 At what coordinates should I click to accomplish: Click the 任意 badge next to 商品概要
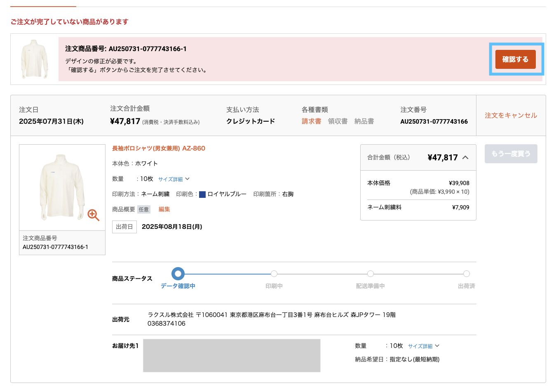143,209
